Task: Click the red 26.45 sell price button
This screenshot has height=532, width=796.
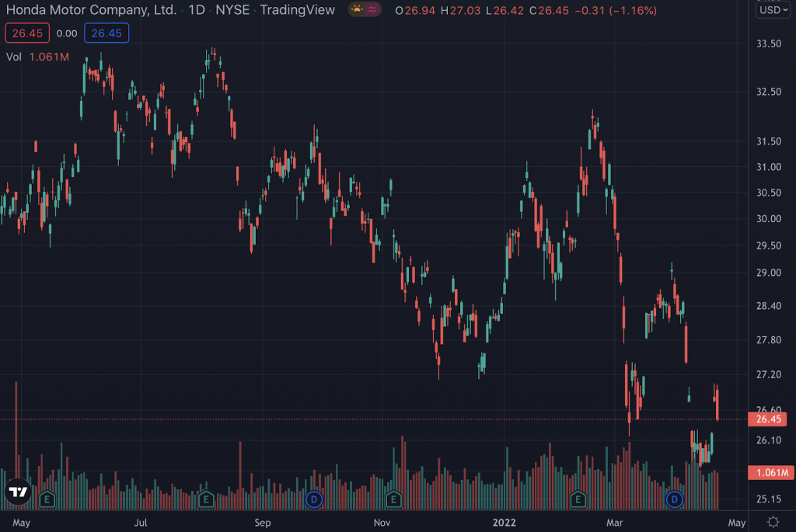Action: tap(27, 33)
